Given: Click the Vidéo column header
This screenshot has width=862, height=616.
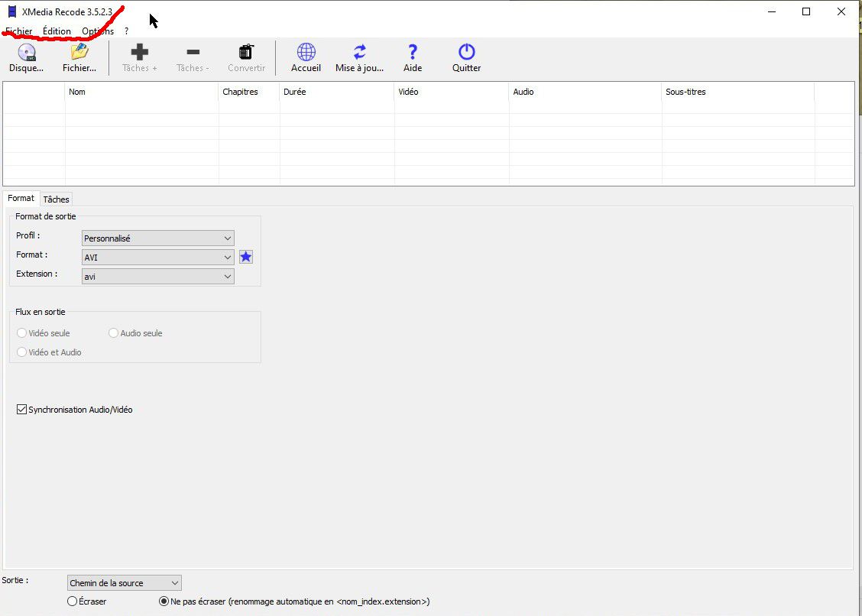Looking at the screenshot, I should tap(452, 92).
